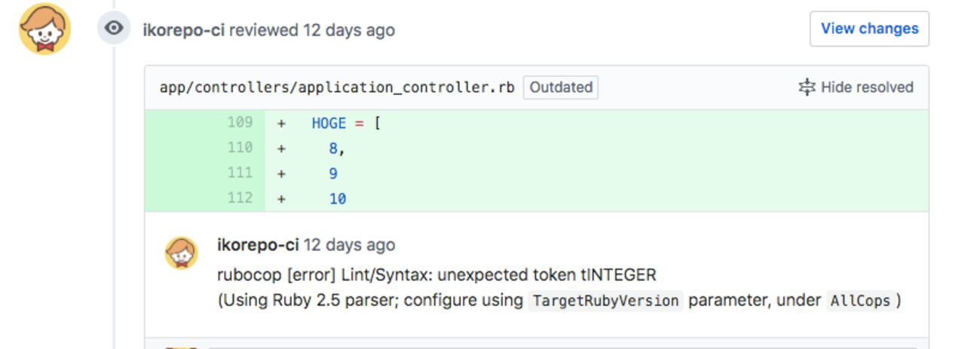Click the eye review icon in the timeline
This screenshot has width=980, height=349.
click(x=114, y=29)
